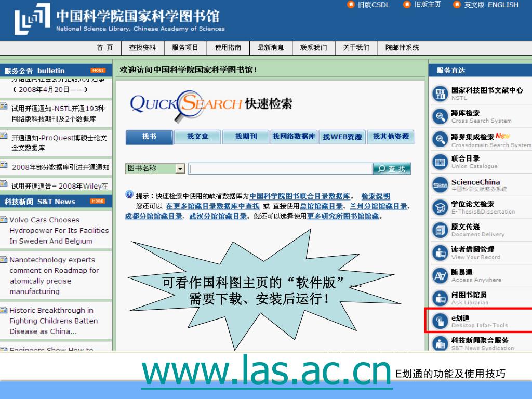Viewport: 532px width, 399px height.
Task: Open View Your Record icon
Action: [440, 253]
